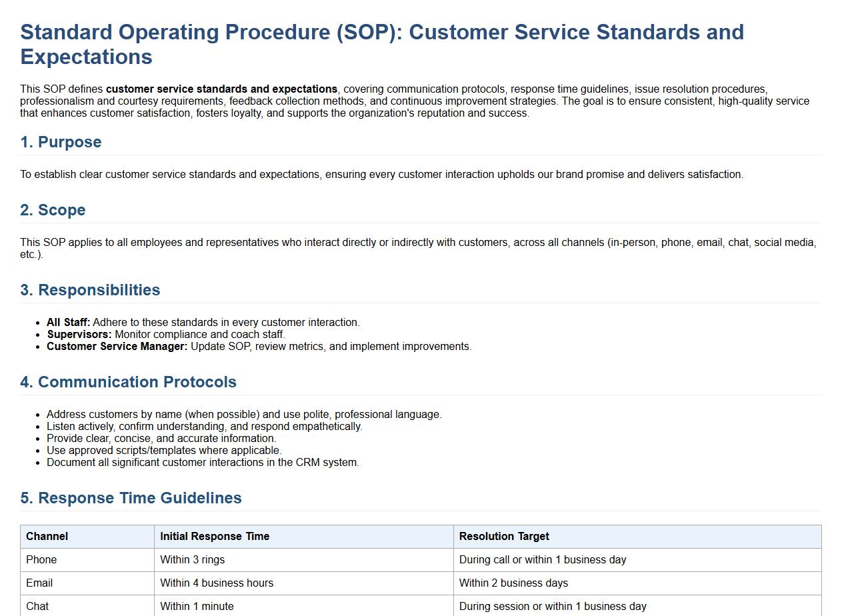Click the 'Supervisors:' bullet label
Screen dimensions: 842x616
[79, 335]
